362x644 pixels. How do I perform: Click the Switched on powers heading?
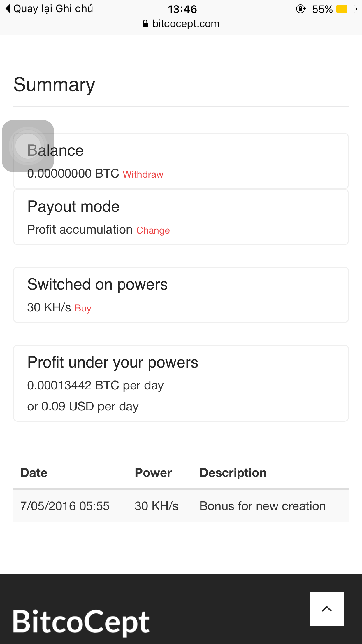click(x=97, y=284)
